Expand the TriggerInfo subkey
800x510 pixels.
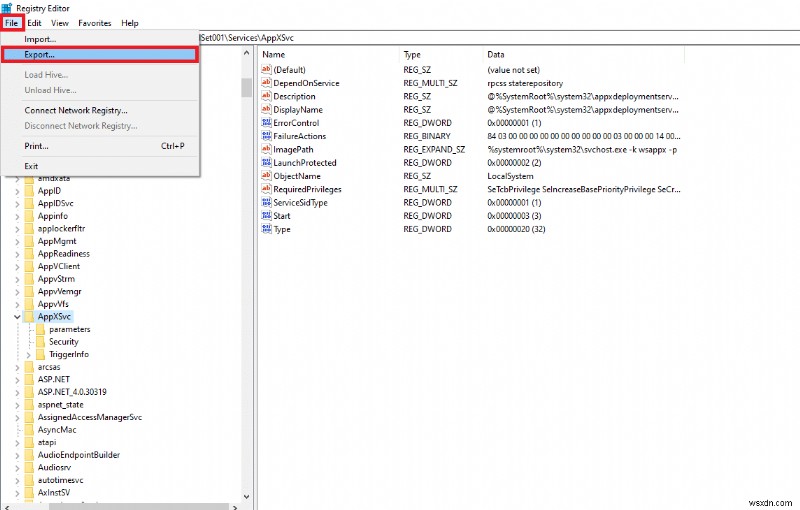[x=29, y=354]
